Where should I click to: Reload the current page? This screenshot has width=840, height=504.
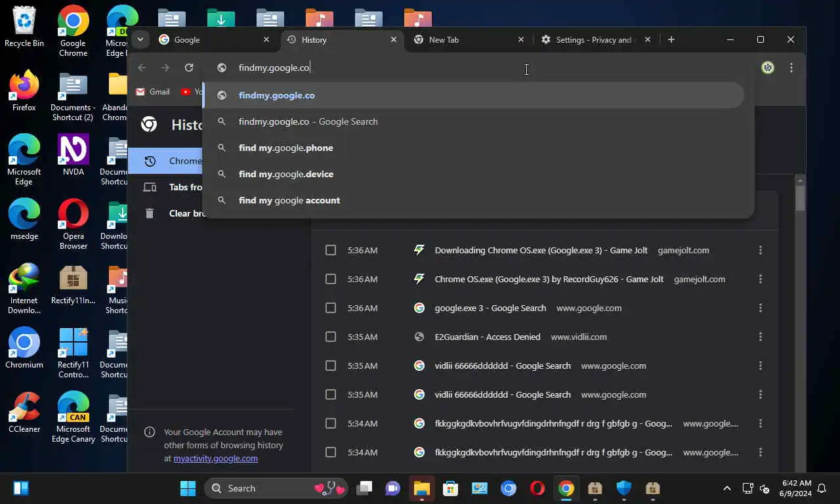click(189, 68)
